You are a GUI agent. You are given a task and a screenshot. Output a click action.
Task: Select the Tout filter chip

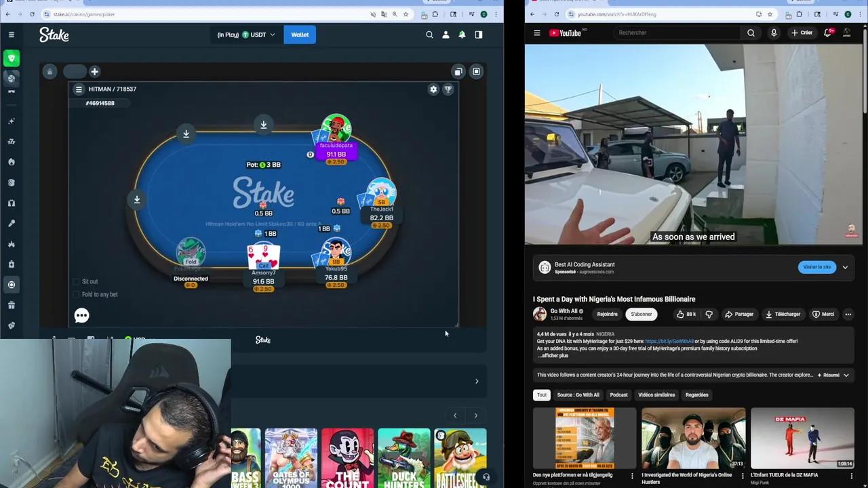(542, 395)
